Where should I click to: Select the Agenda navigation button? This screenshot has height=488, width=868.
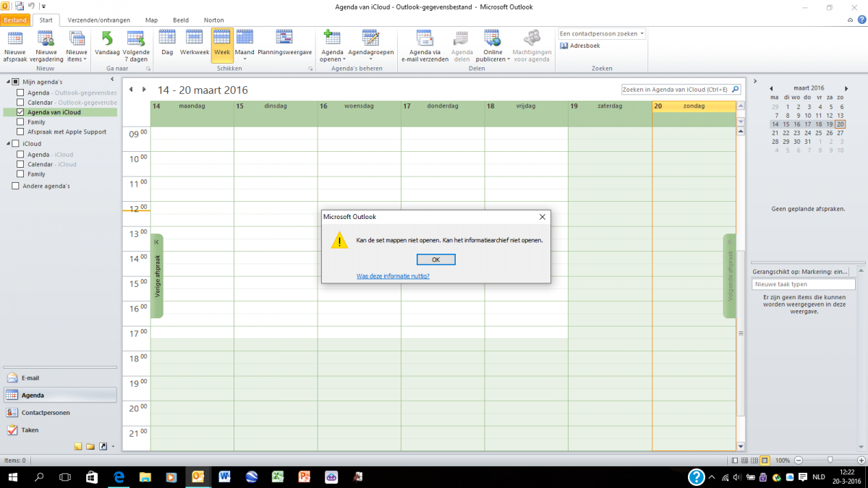[x=59, y=395]
